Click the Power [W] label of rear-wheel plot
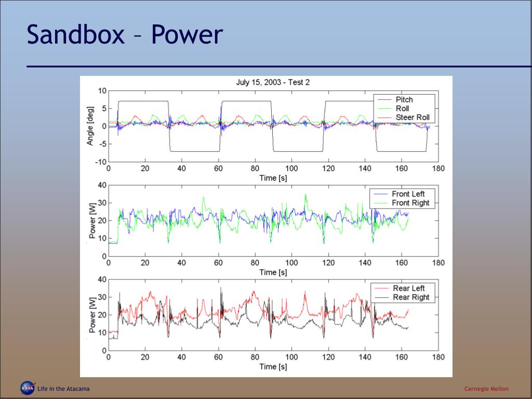532x399 pixels. pos(92,316)
